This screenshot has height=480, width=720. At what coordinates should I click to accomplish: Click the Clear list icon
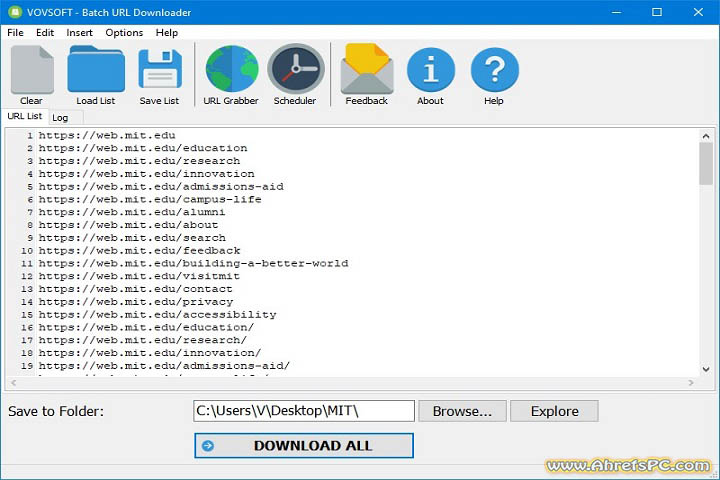[x=32, y=69]
